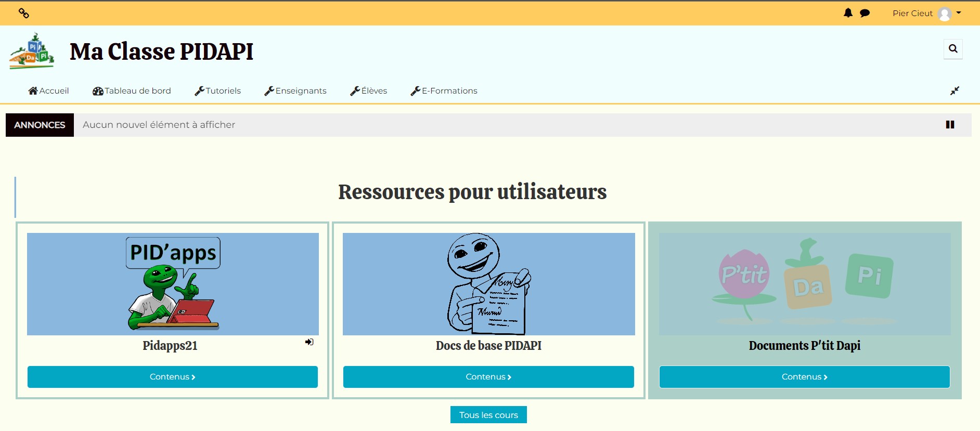Click Contenus button under Pidapps21
This screenshot has width=980, height=431.
173,377
